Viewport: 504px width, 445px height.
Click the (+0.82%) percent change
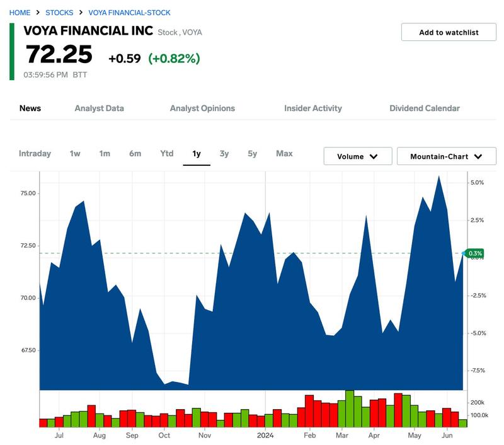(174, 59)
